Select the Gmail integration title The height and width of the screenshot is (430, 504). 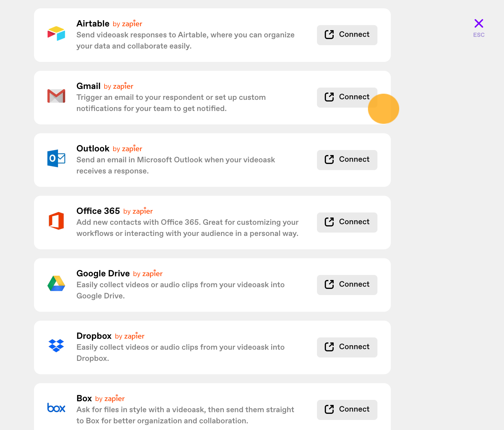88,86
